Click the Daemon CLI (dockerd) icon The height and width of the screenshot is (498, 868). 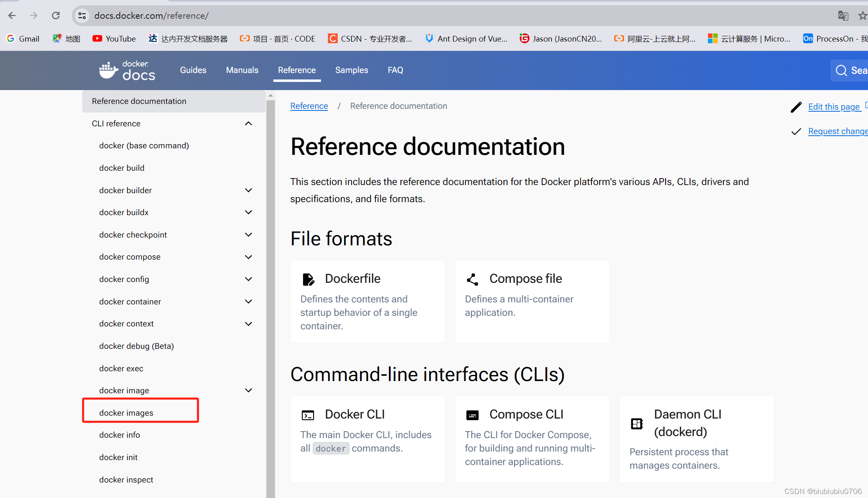pos(637,423)
